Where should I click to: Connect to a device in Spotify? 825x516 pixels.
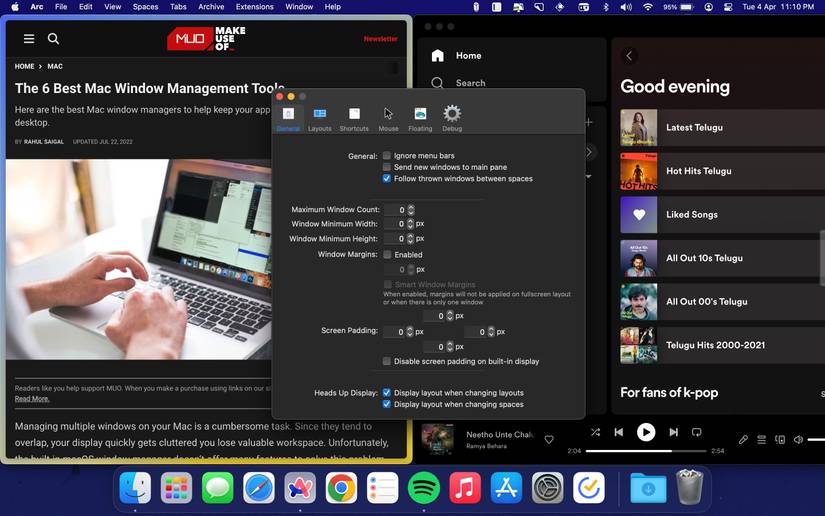click(x=780, y=440)
